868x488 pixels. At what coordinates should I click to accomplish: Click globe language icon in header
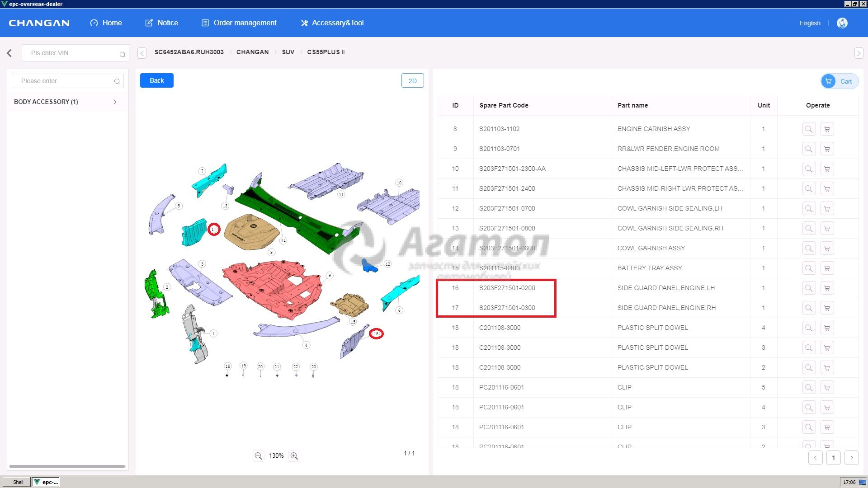click(842, 23)
